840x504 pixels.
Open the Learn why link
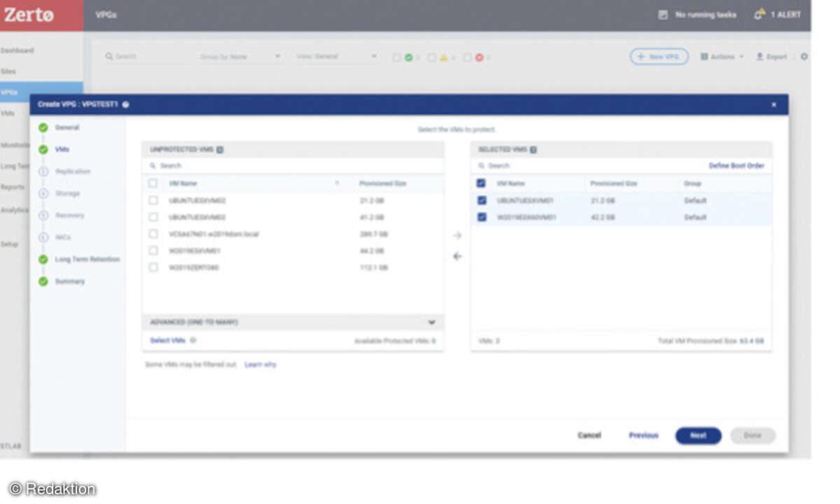pos(260,365)
